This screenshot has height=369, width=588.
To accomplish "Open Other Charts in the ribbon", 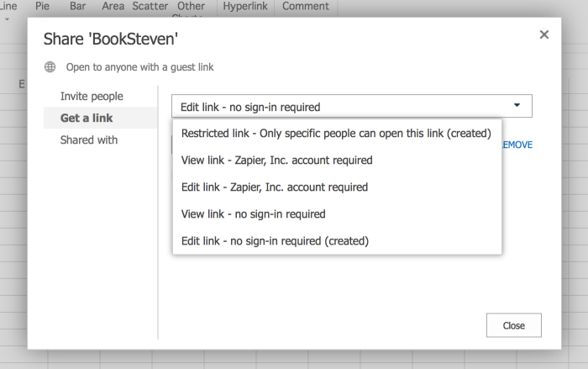I will [191, 8].
